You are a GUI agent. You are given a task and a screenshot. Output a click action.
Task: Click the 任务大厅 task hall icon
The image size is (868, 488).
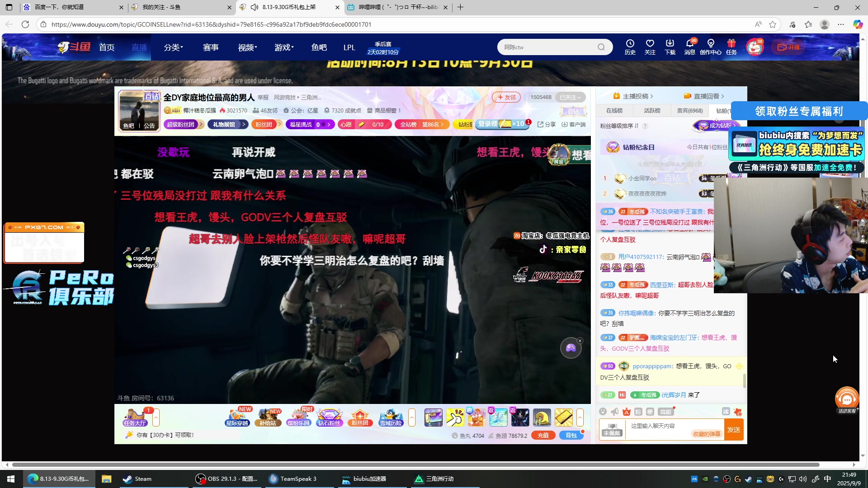pos(135,417)
